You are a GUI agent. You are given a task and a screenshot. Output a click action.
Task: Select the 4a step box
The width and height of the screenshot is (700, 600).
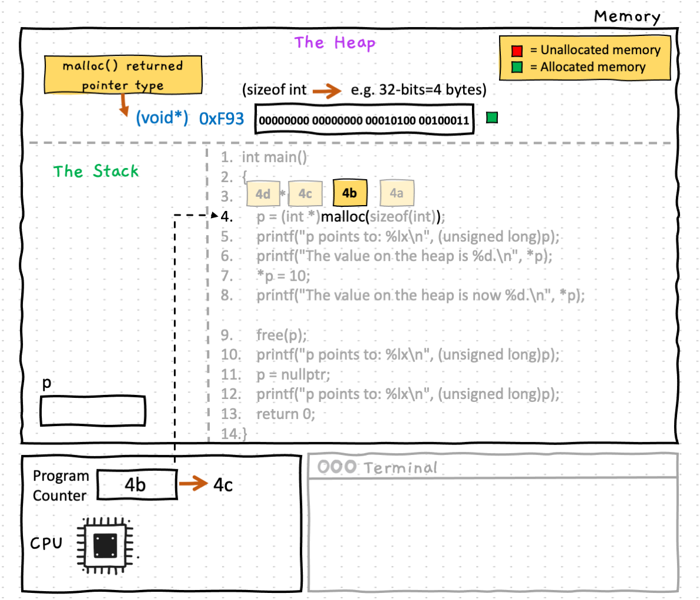pyautogui.click(x=397, y=193)
